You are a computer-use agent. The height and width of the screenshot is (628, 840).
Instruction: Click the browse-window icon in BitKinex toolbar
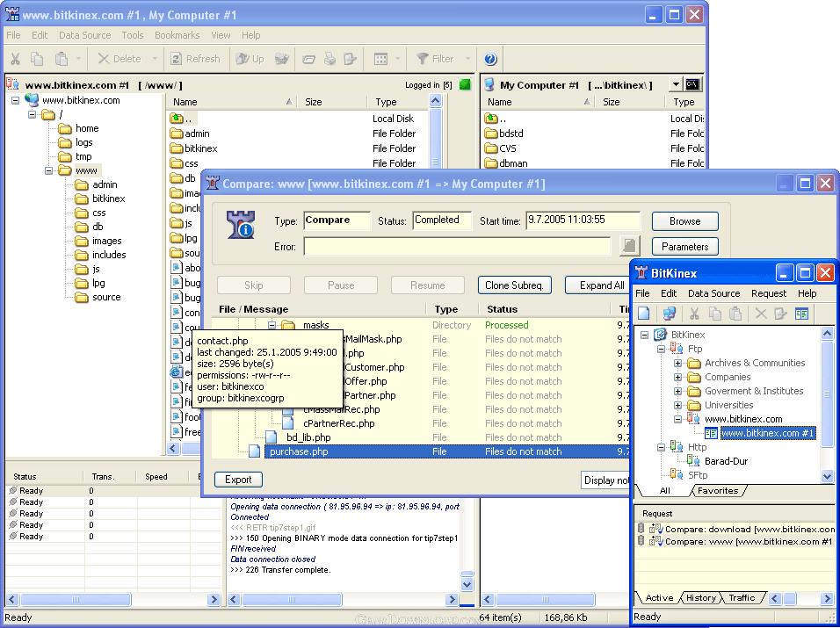(801, 314)
